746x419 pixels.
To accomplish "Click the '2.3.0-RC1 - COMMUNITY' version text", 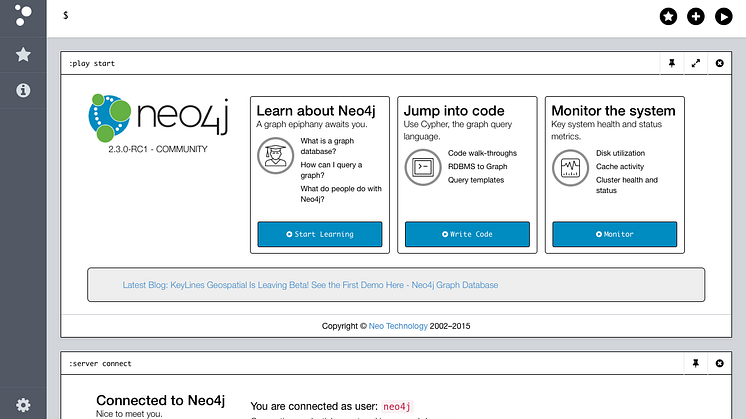I will tap(158, 149).
